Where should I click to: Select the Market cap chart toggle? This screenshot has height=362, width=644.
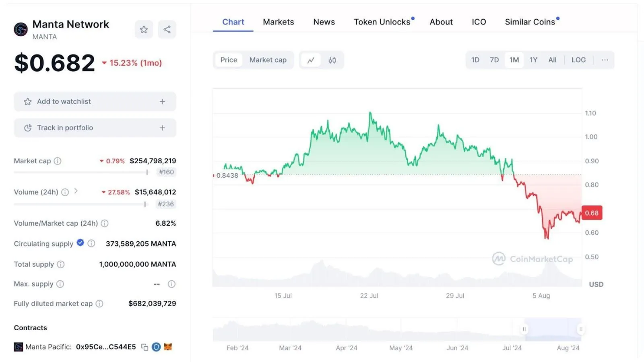pyautogui.click(x=268, y=60)
